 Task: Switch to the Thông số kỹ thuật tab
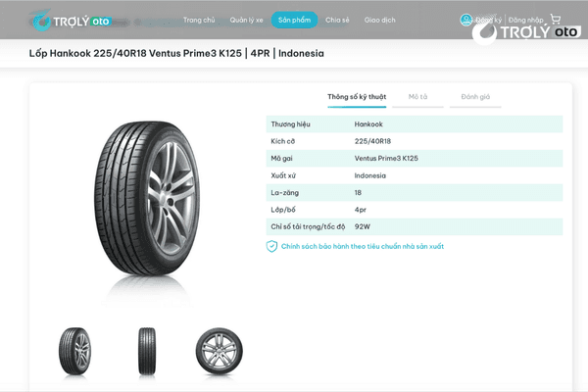point(357,97)
